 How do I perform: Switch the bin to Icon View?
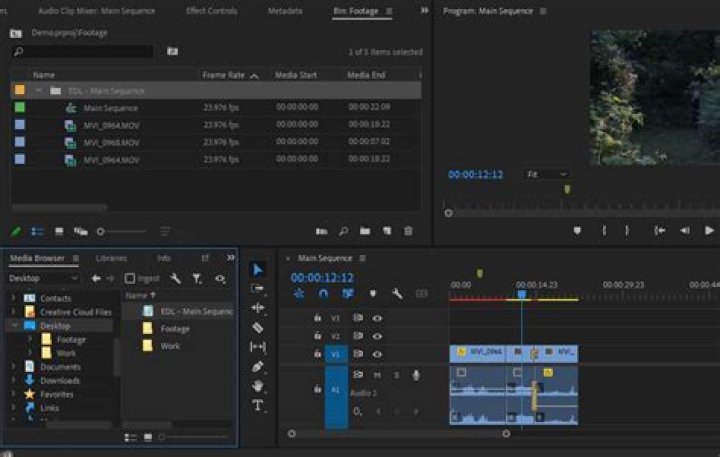click(x=59, y=231)
